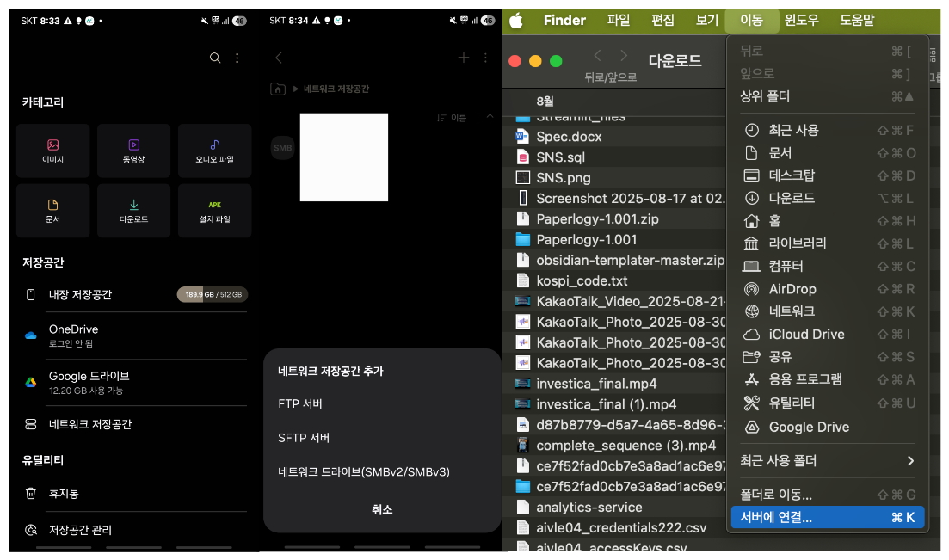Tap 취소 to dismiss the network storage sheet
The image size is (949, 560).
click(x=382, y=509)
